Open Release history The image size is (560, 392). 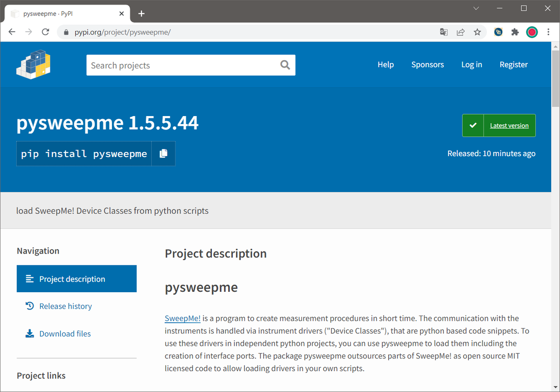pos(65,306)
